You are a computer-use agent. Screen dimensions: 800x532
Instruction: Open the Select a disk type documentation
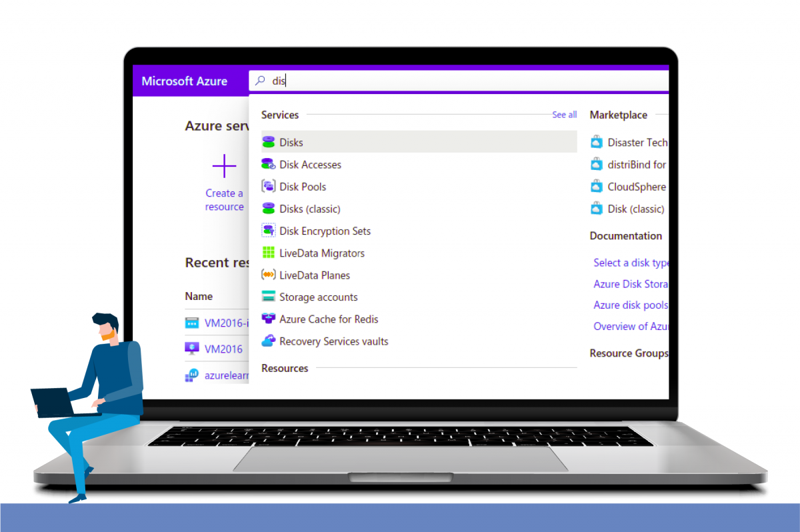pos(629,262)
